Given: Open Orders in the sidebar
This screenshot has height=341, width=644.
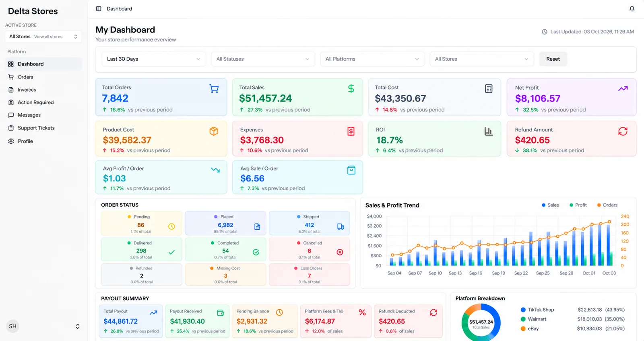Looking at the screenshot, I should (43, 77).
